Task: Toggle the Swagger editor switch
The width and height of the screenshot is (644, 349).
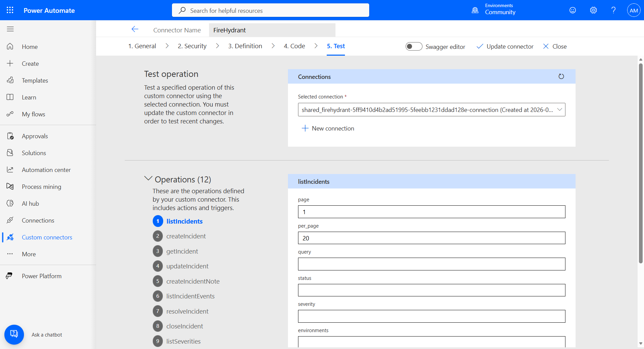Action: pyautogui.click(x=414, y=47)
